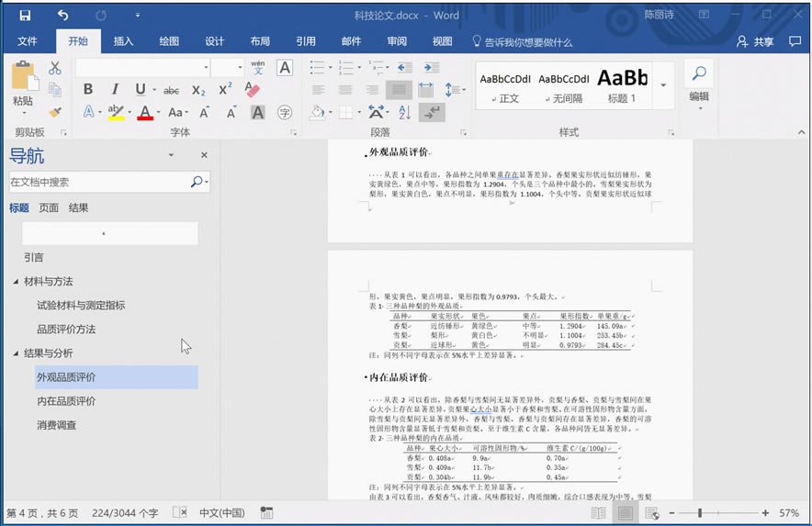Apply the 无间隔 style
Screen dimensions: 812x526
(x=563, y=86)
